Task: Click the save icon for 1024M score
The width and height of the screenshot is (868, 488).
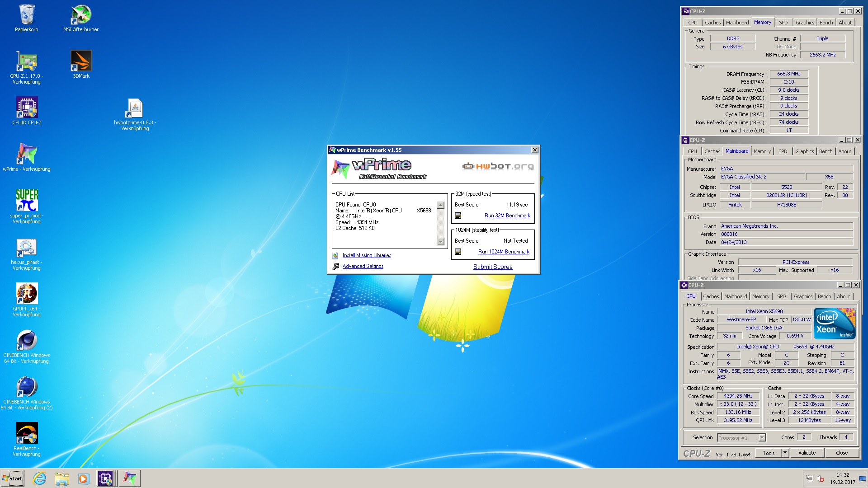Action: coord(458,252)
